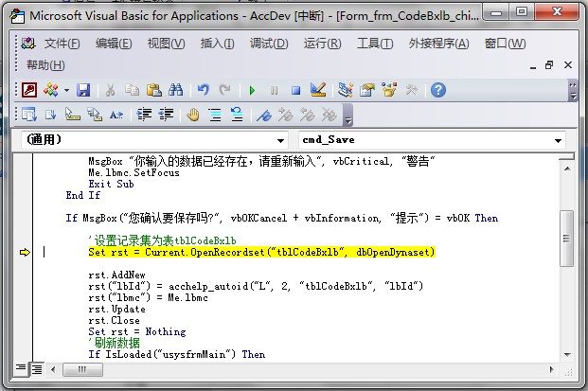Click the vertical scrollbar thumb
The width and height of the screenshot is (588, 391).
point(566,239)
